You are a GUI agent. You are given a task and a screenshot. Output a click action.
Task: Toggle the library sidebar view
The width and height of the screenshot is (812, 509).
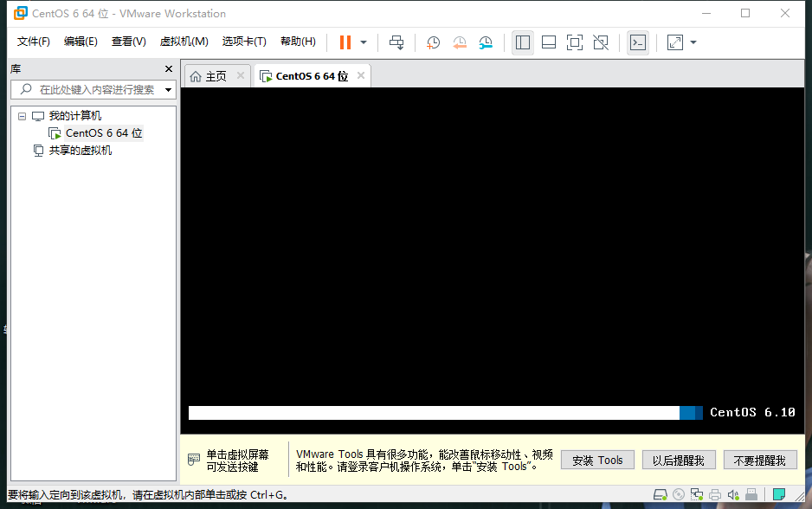(x=523, y=42)
